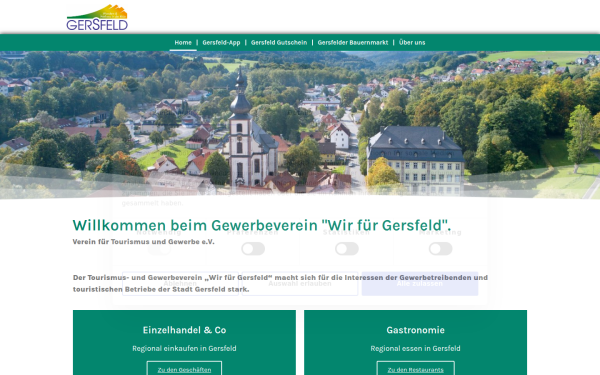Screen dimensions: 600x375
Task: Open the Über uns menu item
Action: click(412, 42)
